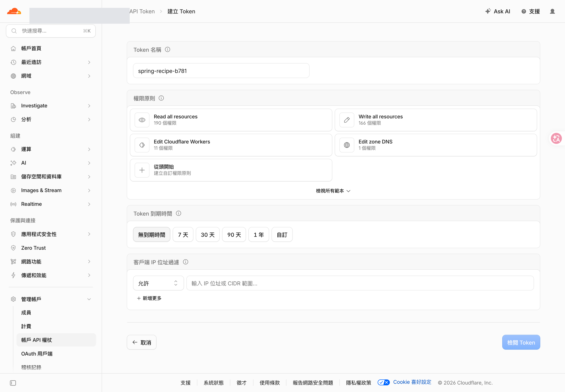Expand 分析 sidebar chevron
This screenshot has width=565, height=392.
tap(89, 120)
